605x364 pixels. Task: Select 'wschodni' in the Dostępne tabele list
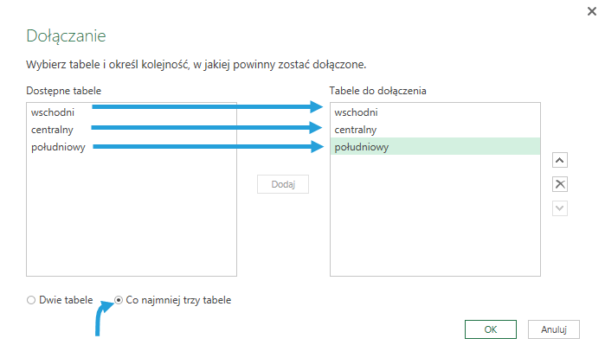coord(51,112)
